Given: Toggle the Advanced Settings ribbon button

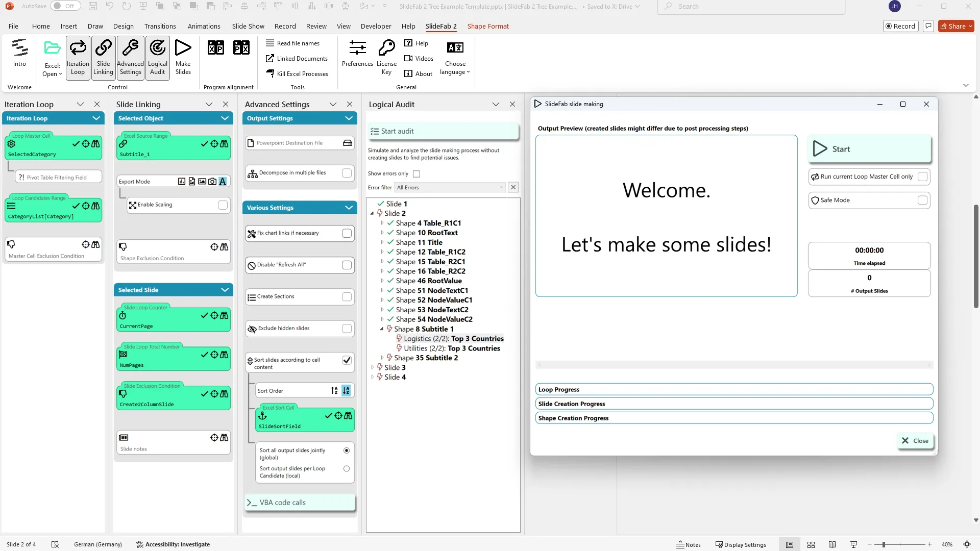Looking at the screenshot, I should [x=130, y=58].
